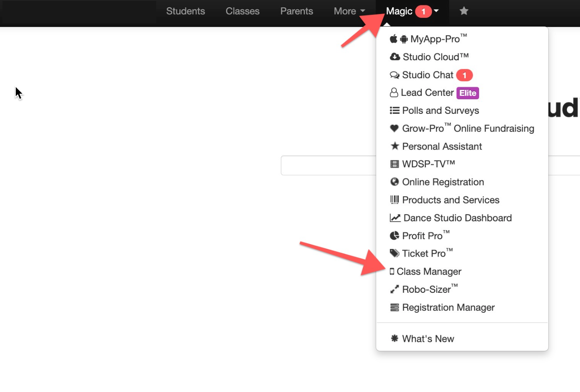Click the globe icon beside Online Registration
580x392 pixels.
click(x=395, y=182)
